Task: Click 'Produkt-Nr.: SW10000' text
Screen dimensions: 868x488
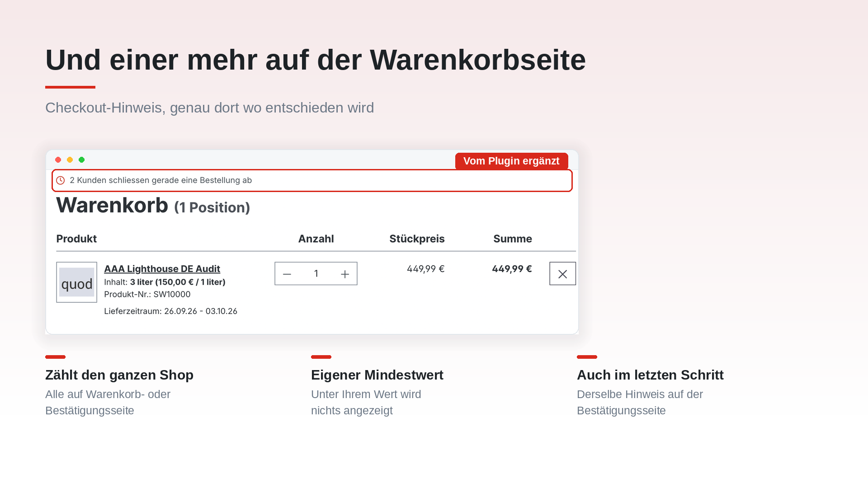Action: tap(147, 294)
